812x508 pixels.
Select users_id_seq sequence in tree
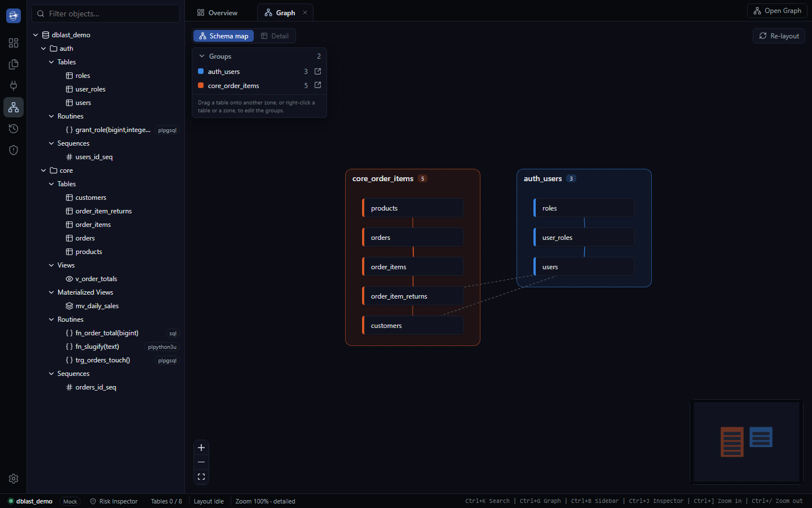click(x=94, y=157)
